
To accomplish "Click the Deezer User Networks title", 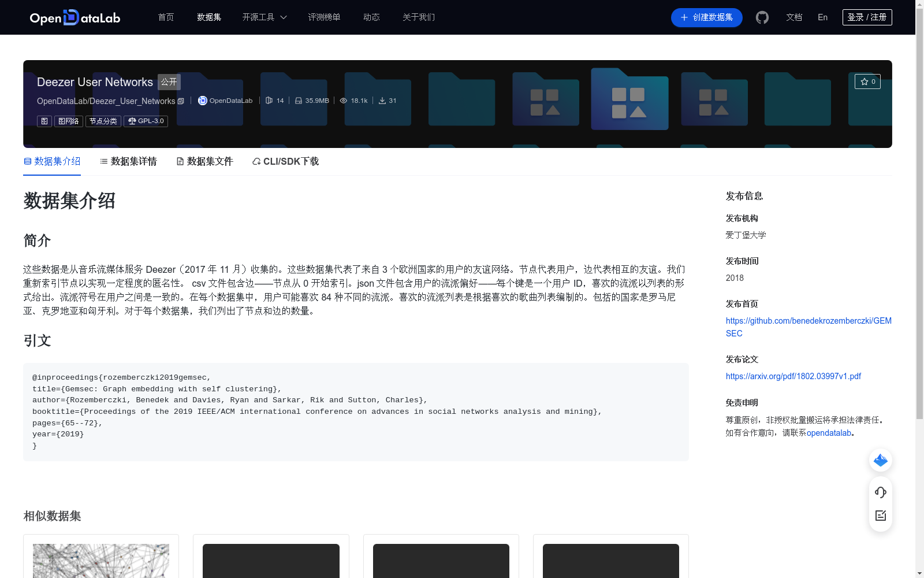I will [x=95, y=82].
